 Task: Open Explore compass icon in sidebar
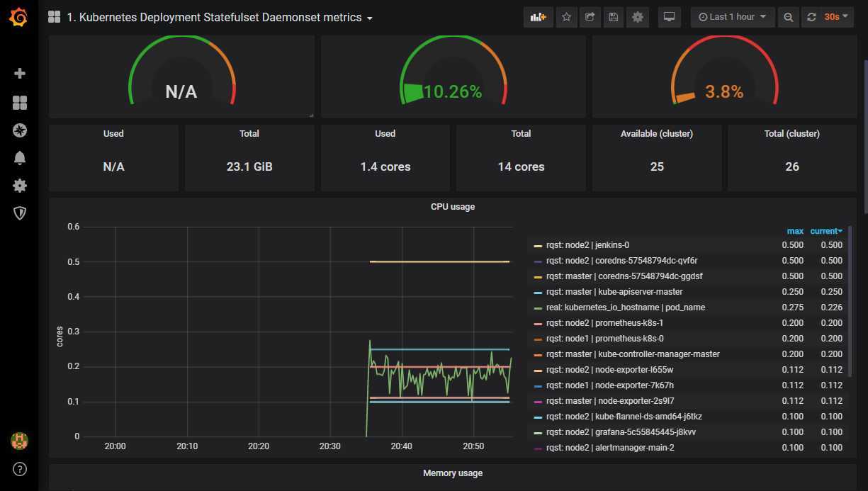click(20, 130)
